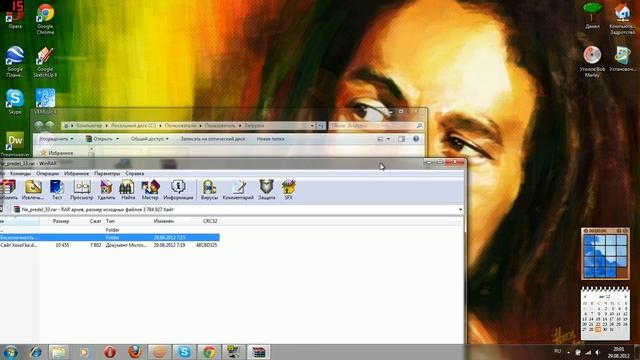
Task: Click the Windows Start button
Action: pyautogui.click(x=10, y=352)
